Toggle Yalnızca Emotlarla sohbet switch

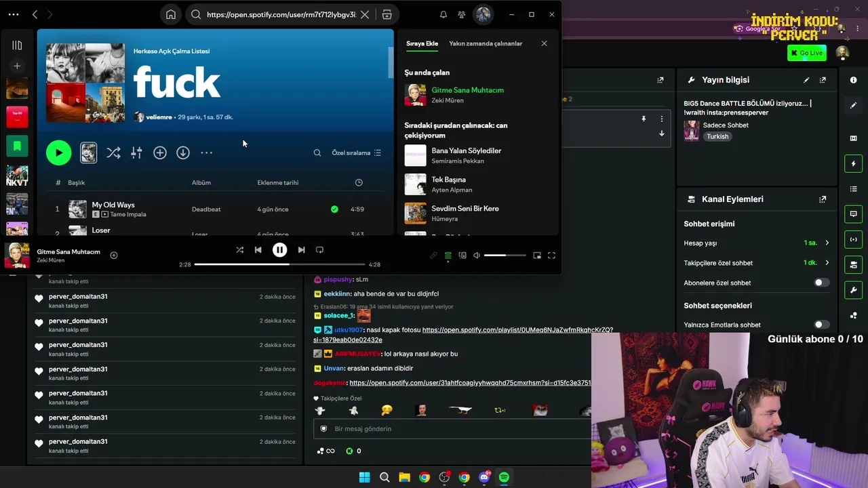[821, 325]
